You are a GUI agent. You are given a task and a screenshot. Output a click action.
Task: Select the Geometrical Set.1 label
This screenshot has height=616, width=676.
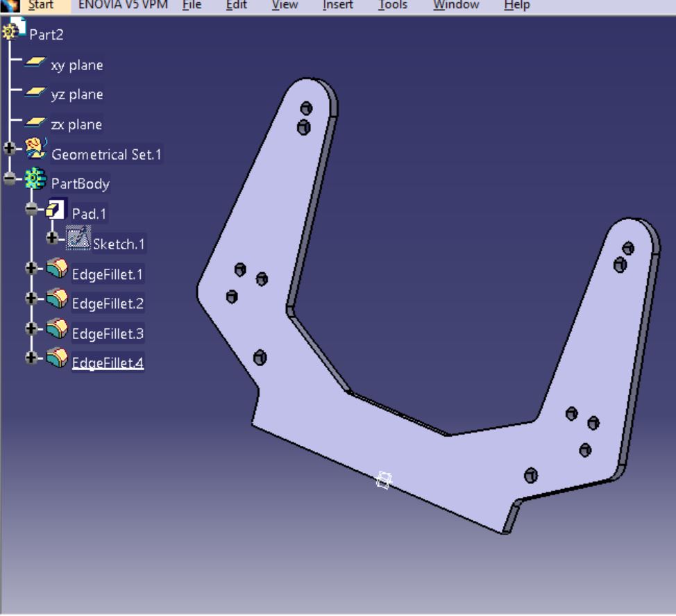click(106, 154)
